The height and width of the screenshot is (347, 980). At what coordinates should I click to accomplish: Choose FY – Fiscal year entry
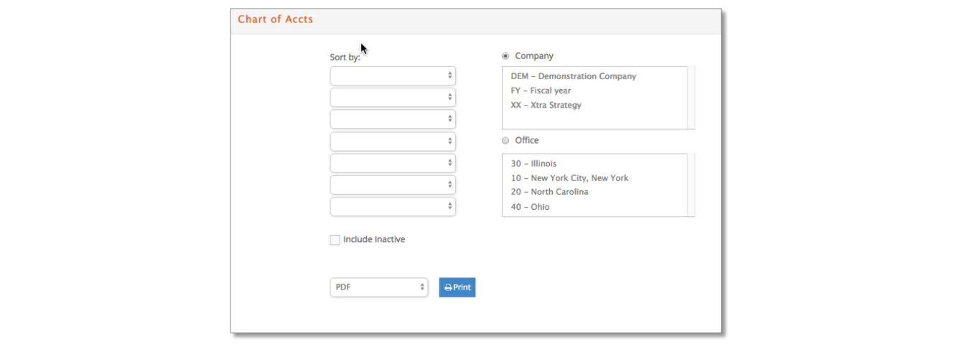[541, 91]
